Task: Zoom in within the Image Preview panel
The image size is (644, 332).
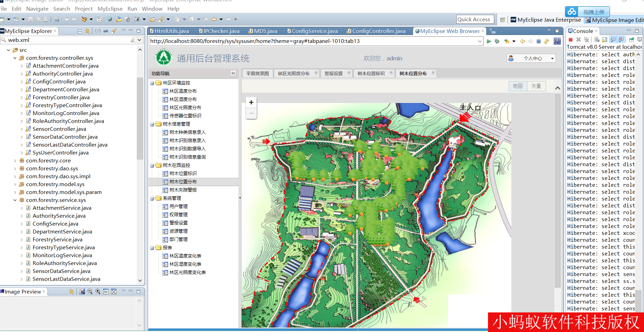Action: point(98,291)
